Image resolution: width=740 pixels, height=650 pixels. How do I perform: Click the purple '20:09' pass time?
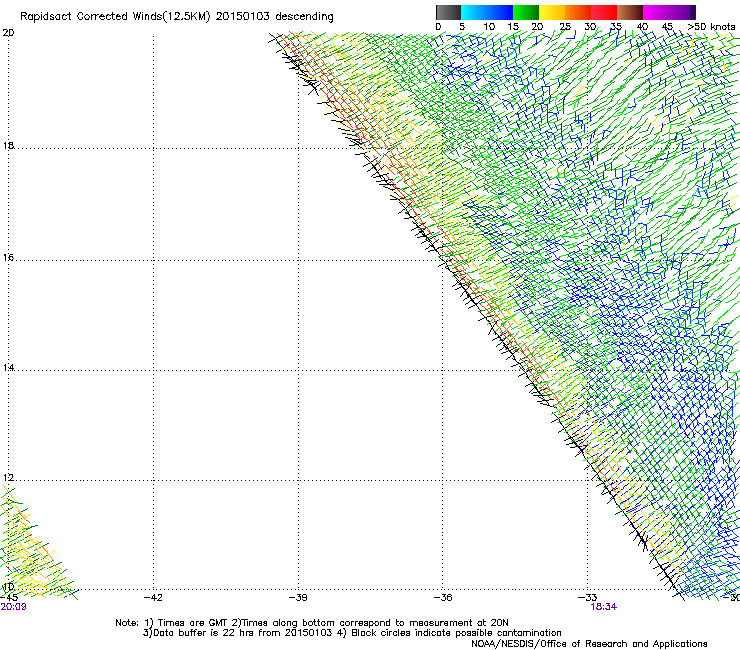[x=13, y=607]
